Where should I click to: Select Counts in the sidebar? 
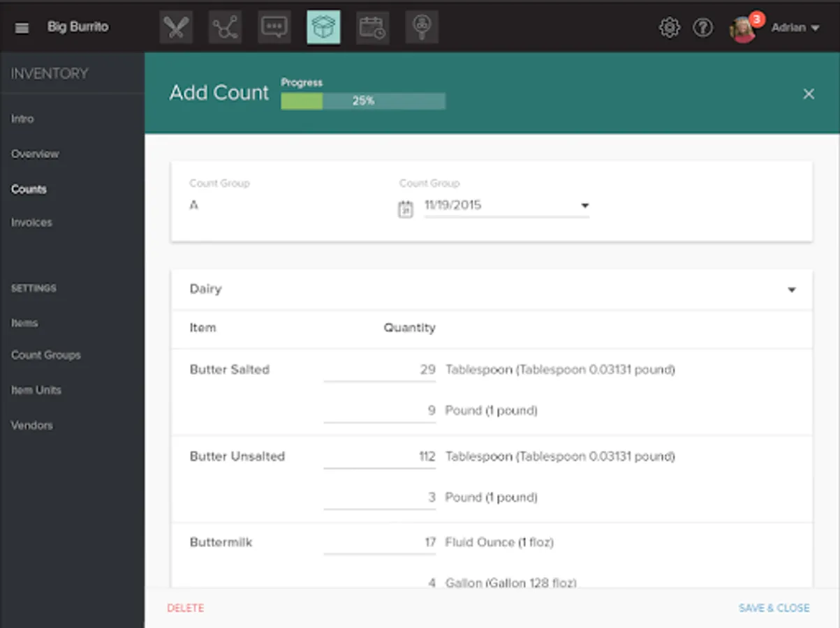(x=29, y=189)
